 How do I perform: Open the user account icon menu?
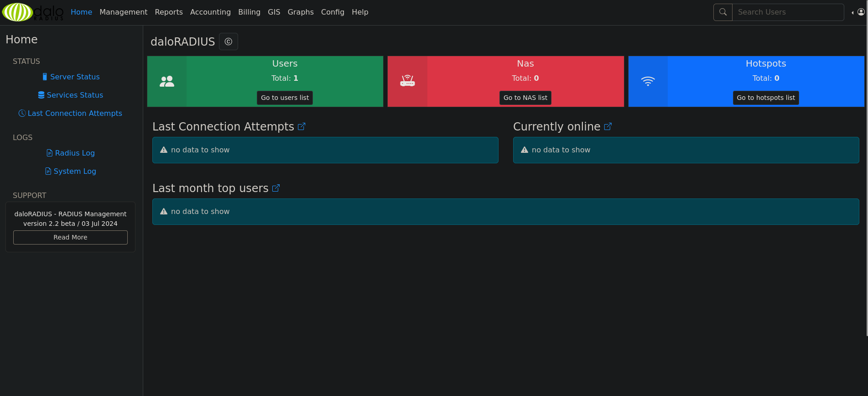point(858,12)
